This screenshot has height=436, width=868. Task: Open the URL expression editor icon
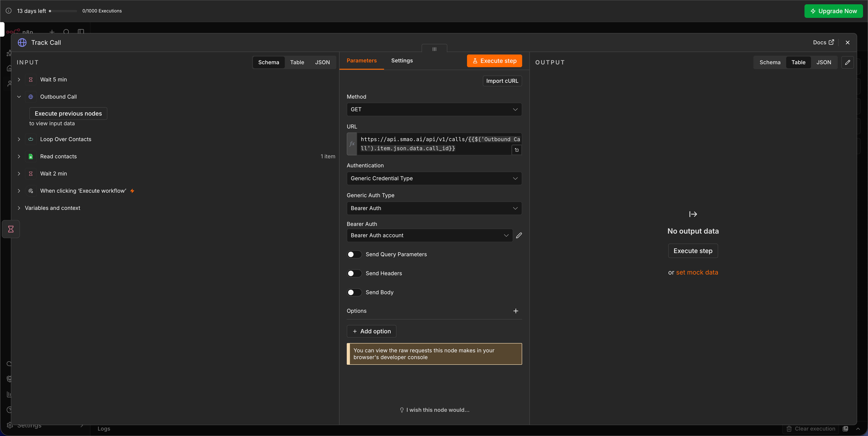(x=517, y=150)
